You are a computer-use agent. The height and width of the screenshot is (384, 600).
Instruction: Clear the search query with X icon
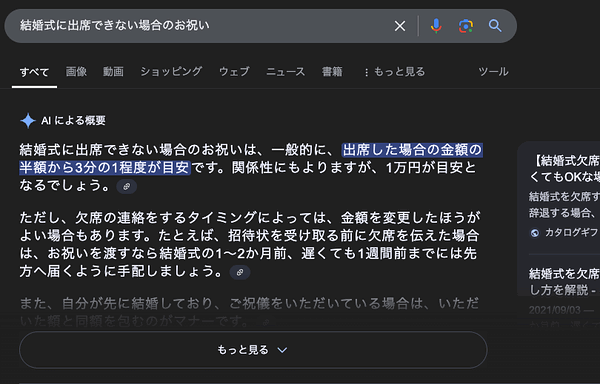tap(400, 26)
